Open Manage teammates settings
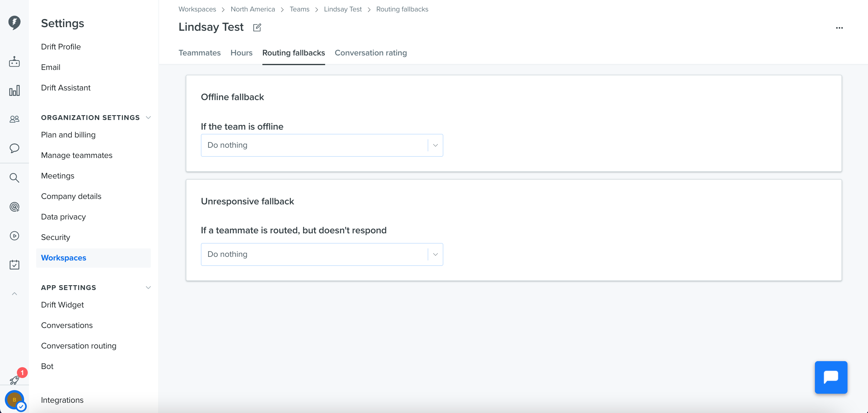This screenshot has width=868, height=413. pyautogui.click(x=77, y=155)
